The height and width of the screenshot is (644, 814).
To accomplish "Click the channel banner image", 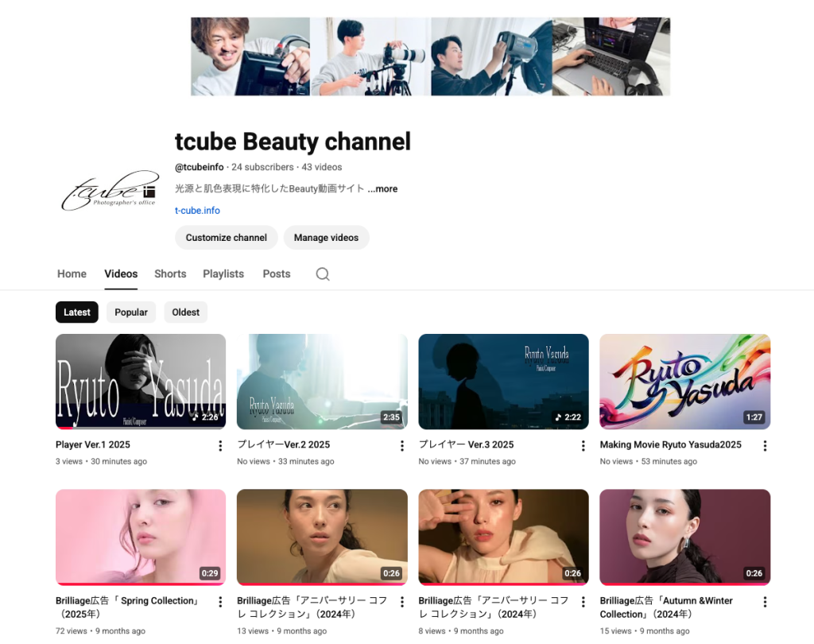I will point(430,56).
